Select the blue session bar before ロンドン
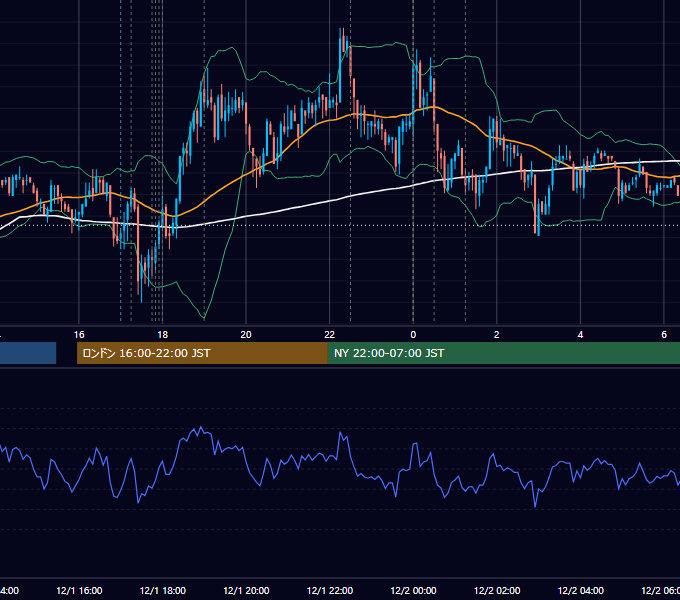680x600 pixels. [x=28, y=353]
